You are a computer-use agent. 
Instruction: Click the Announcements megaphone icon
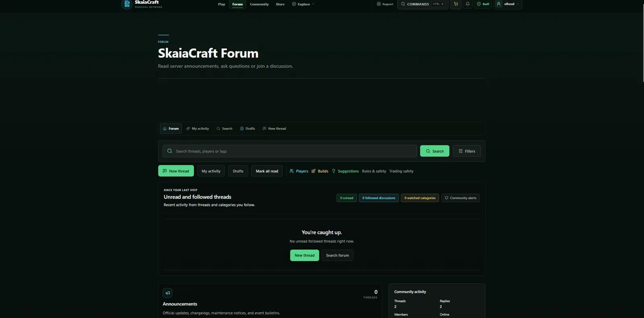pyautogui.click(x=167, y=293)
